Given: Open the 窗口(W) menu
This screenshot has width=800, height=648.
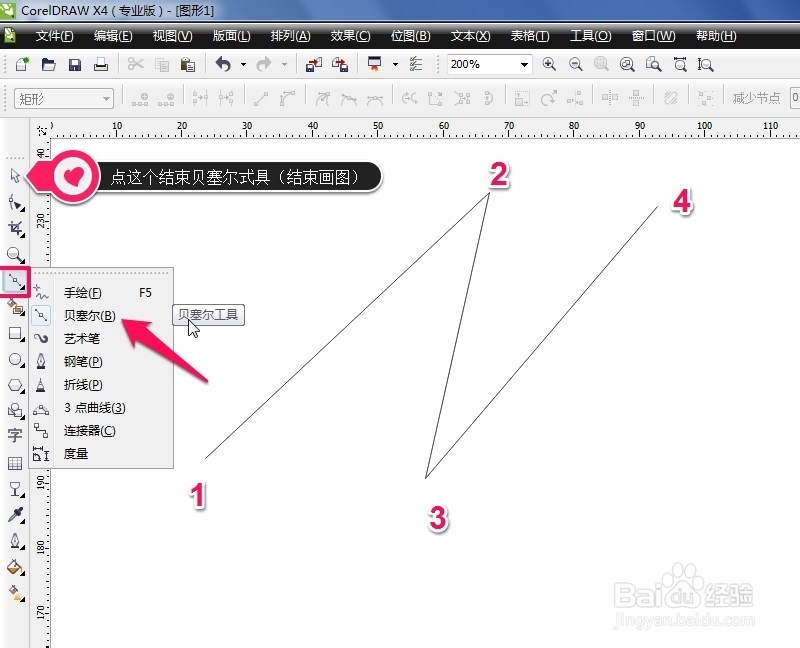Looking at the screenshot, I should pos(653,36).
